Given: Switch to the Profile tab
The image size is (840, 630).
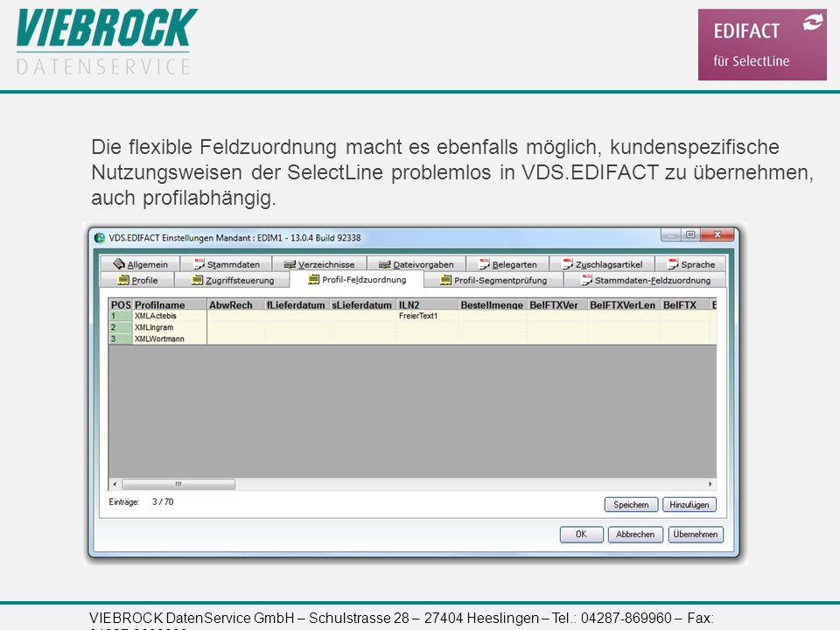Looking at the screenshot, I should point(137,280).
